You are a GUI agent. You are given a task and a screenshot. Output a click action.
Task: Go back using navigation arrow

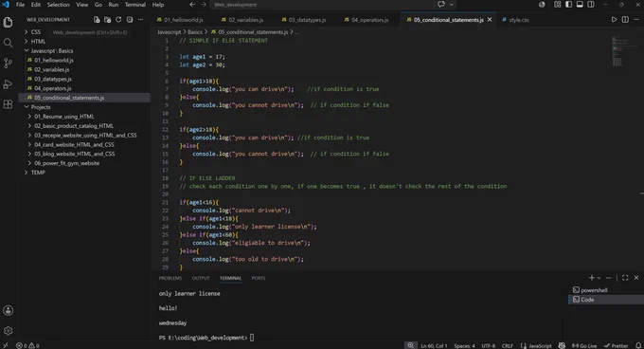click(192, 5)
